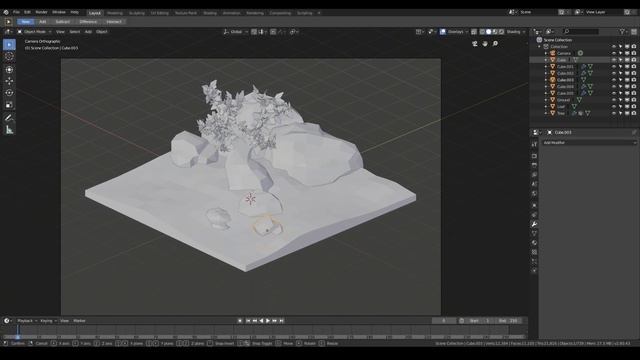Select the Wireframe viewport shading icon
The width and height of the screenshot is (640, 360).
482,31
